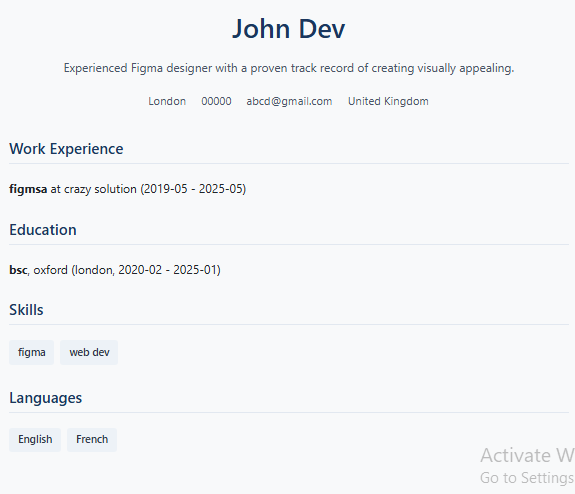The height and width of the screenshot is (494, 575).
Task: Click the Work Experience section heading
Action: 66,149
